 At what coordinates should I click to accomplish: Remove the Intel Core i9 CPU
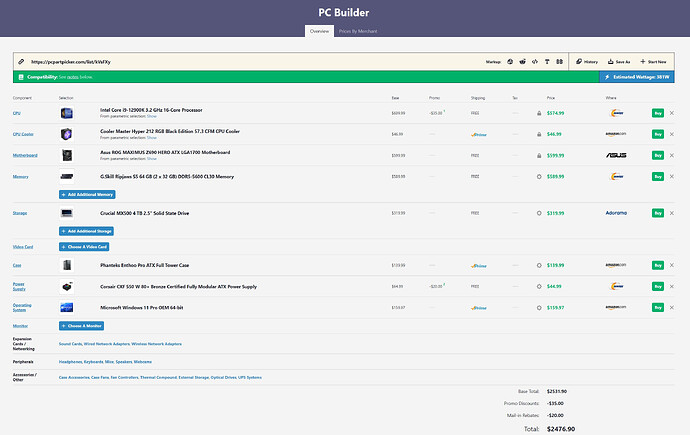(x=672, y=113)
